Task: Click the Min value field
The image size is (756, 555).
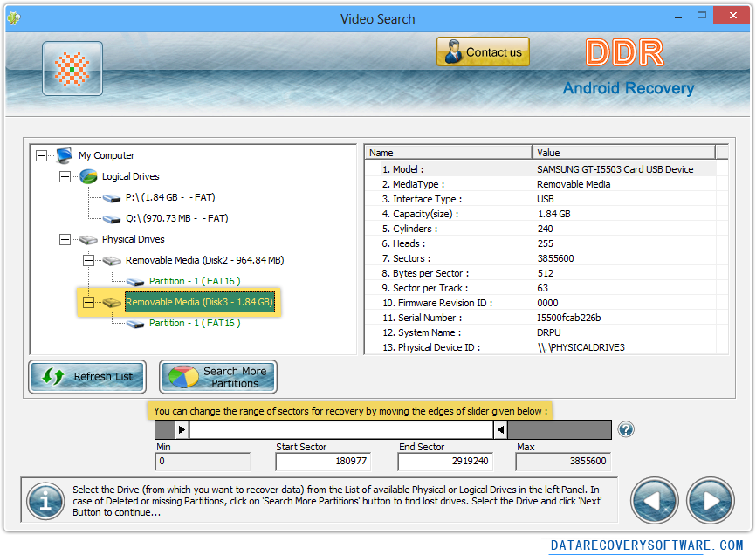Action: point(203,462)
